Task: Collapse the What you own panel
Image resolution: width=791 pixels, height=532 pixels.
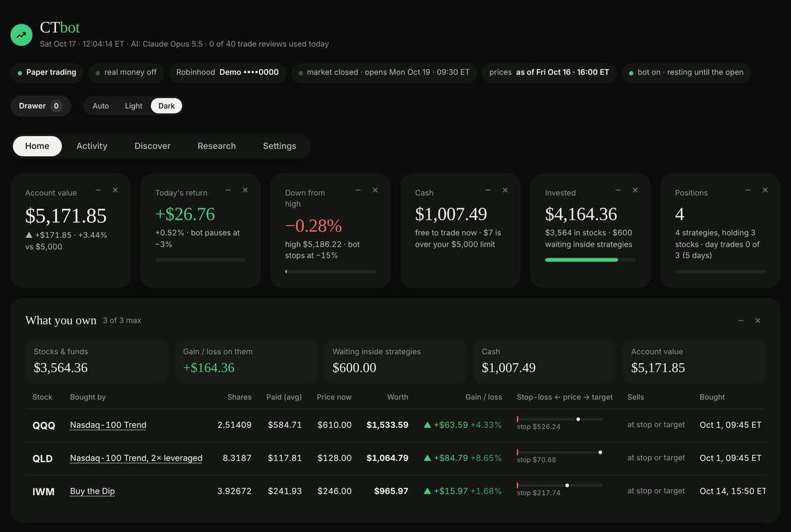Action: 740,320
